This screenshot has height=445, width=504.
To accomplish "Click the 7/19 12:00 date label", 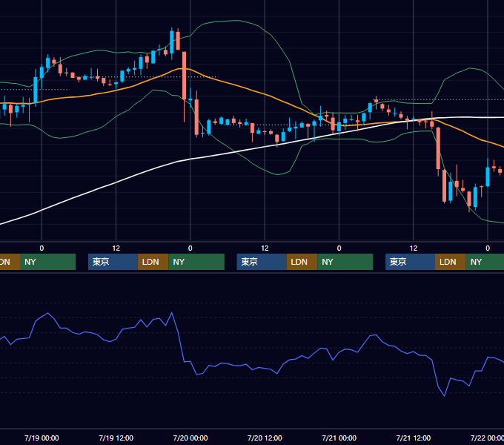I will [x=116, y=438].
